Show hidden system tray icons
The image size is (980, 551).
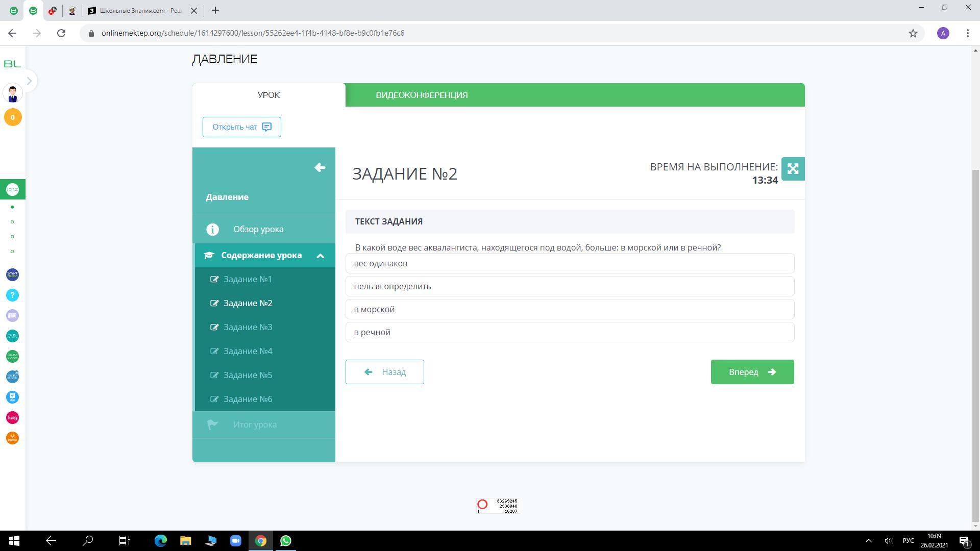[x=868, y=541]
